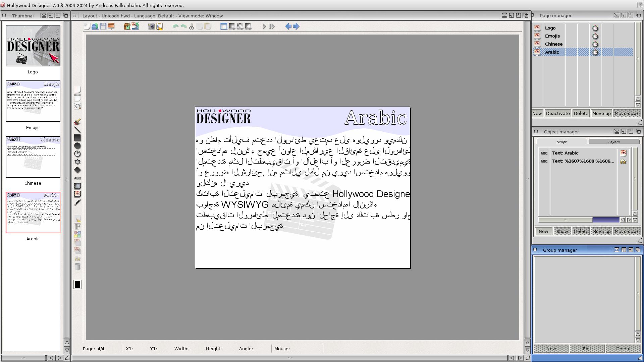Go to next page with blue right arrow
The width and height of the screenshot is (644, 362).
[297, 26]
